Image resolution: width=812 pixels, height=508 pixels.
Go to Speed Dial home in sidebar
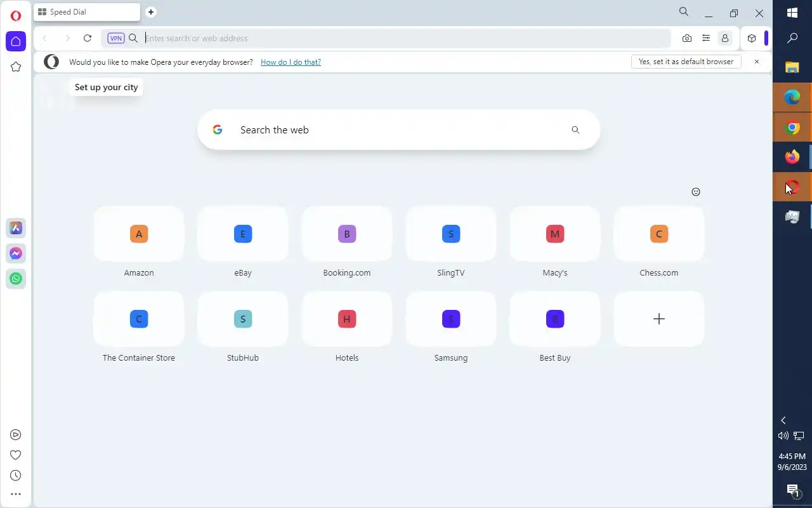coord(16,41)
